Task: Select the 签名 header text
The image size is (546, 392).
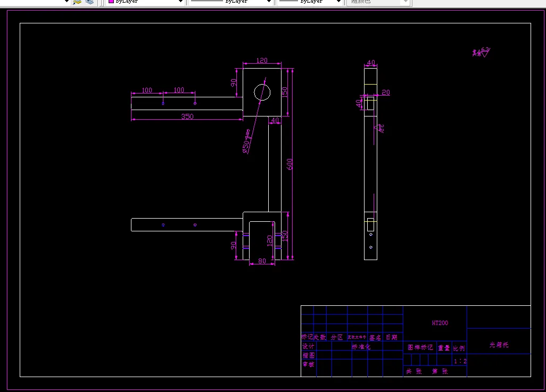Action: 375,338
